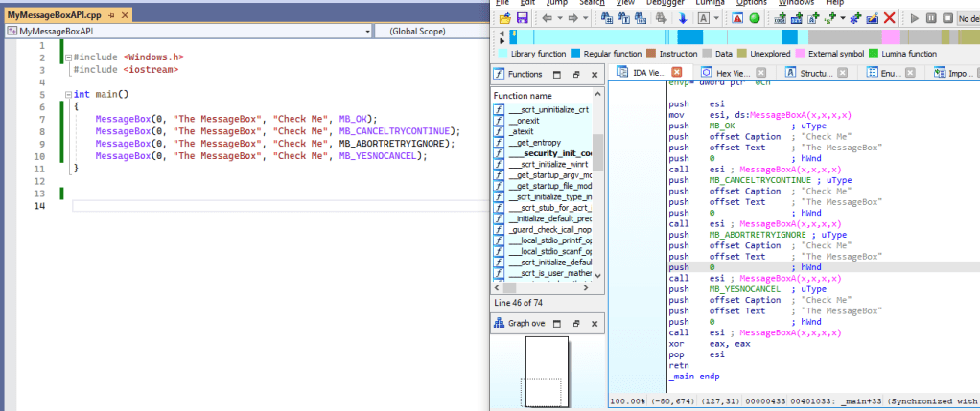980x411 pixels.
Task: Click the red X terminate icon in toolbar
Action: coord(890,18)
